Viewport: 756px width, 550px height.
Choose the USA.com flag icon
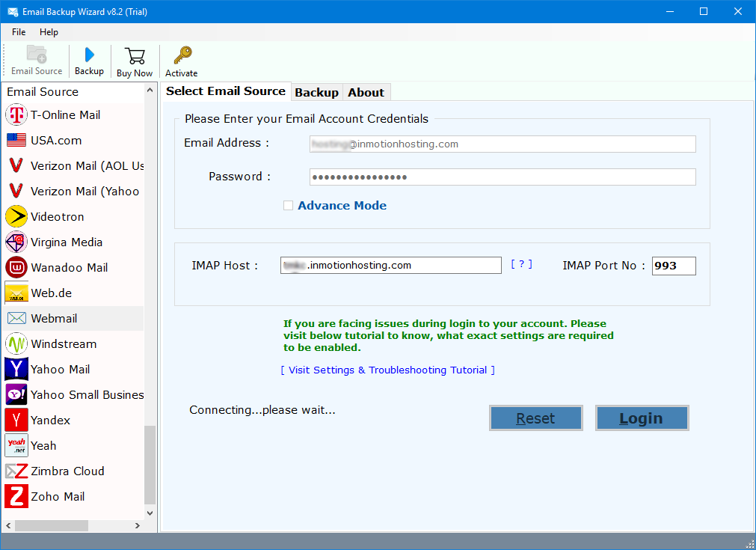16,141
